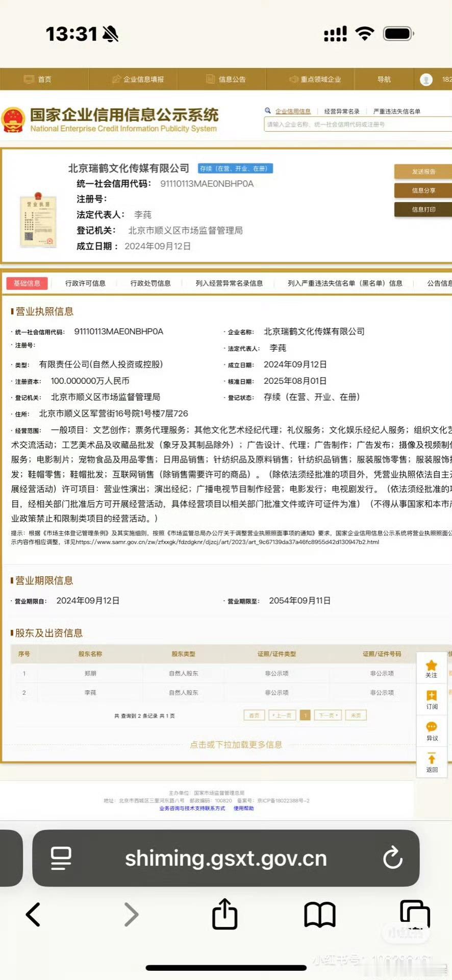The width and height of the screenshot is (452, 980).
Task: Tap the user avatar icon in navbar
Action: coord(426,79)
